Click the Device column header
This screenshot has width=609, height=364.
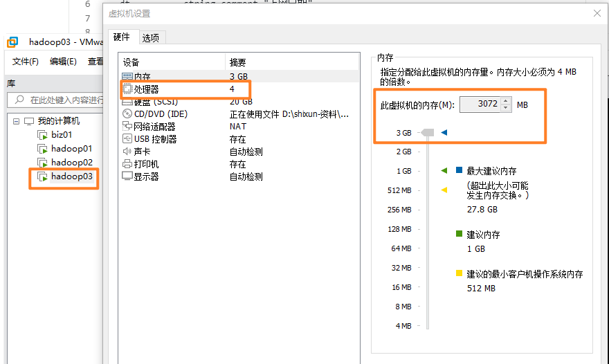tap(172, 62)
